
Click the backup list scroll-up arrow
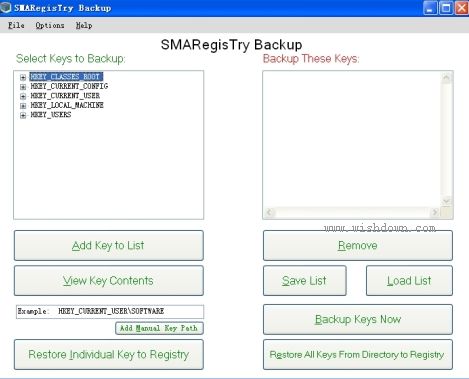pyautogui.click(x=446, y=78)
